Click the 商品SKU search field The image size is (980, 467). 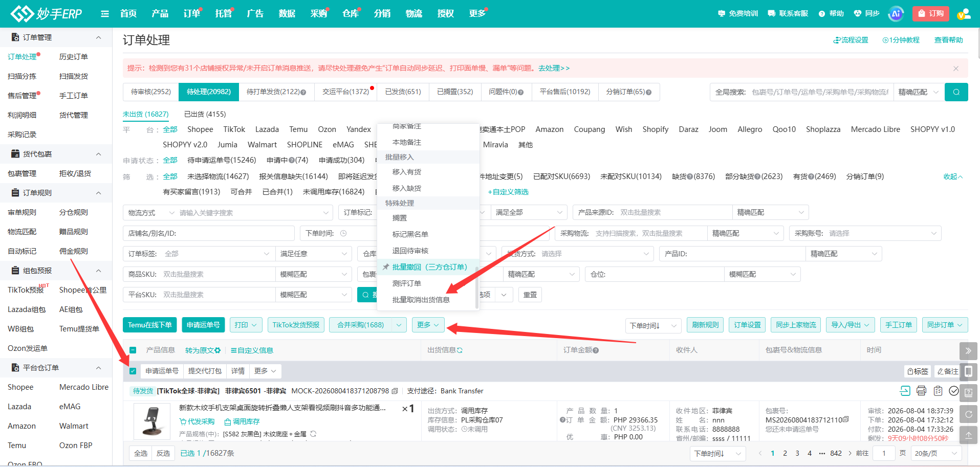pos(199,274)
